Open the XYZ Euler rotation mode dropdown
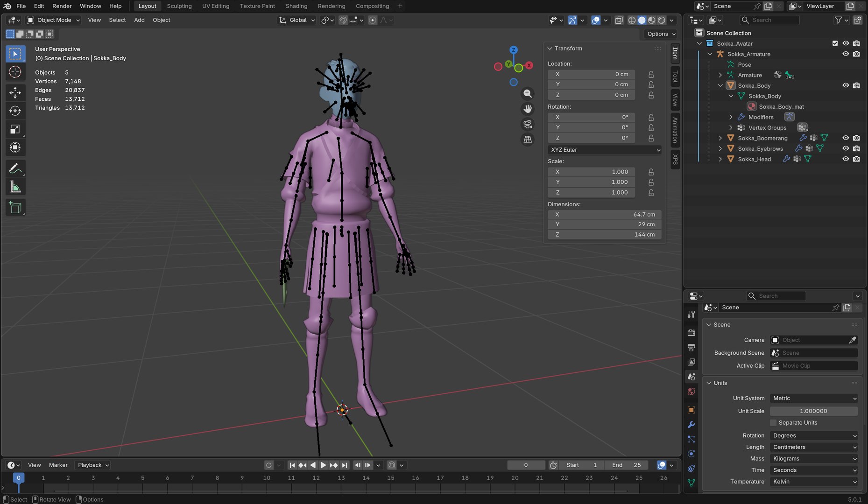Screen dimensions: 868x504 click(605, 150)
